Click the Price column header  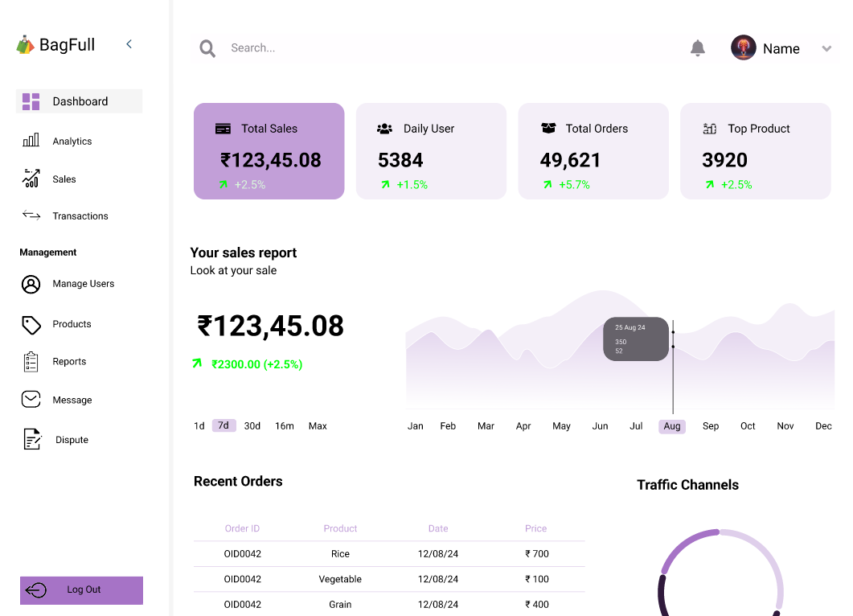tap(536, 528)
